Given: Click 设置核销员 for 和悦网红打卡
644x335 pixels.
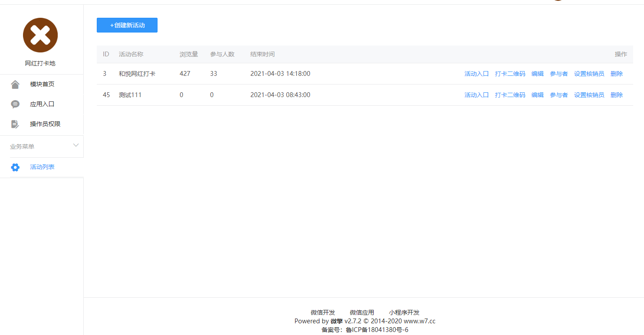Looking at the screenshot, I should tap(589, 74).
